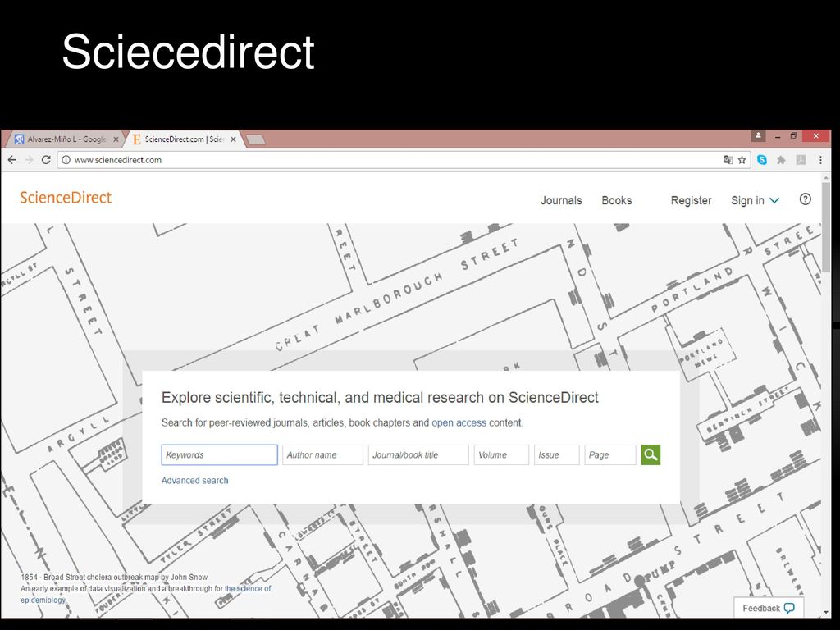Click the Chrome profile avatar button
Viewport: 840px width, 630px height.
point(758,136)
